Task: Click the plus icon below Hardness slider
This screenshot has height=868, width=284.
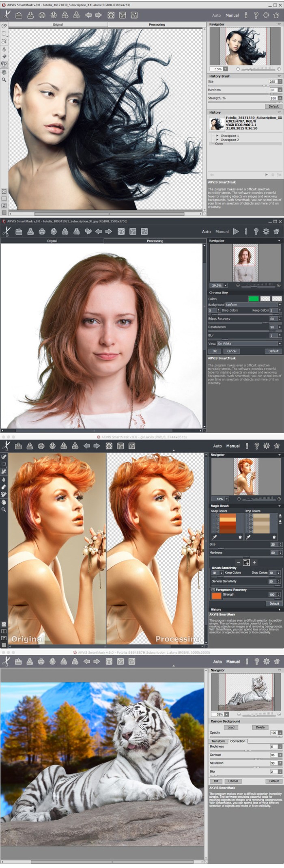Action: pyautogui.click(x=254, y=562)
